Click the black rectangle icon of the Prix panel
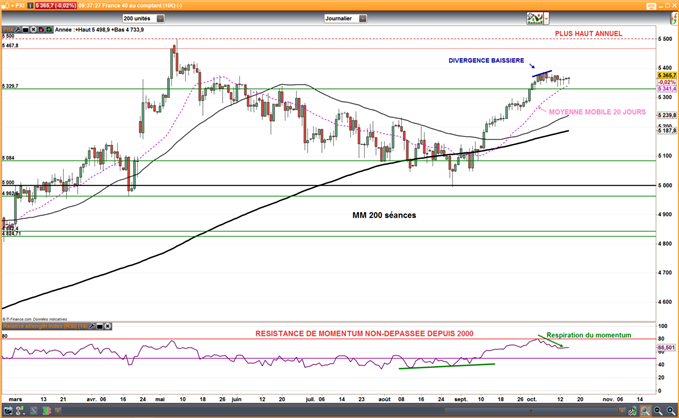679x418 pixels. pos(26,30)
